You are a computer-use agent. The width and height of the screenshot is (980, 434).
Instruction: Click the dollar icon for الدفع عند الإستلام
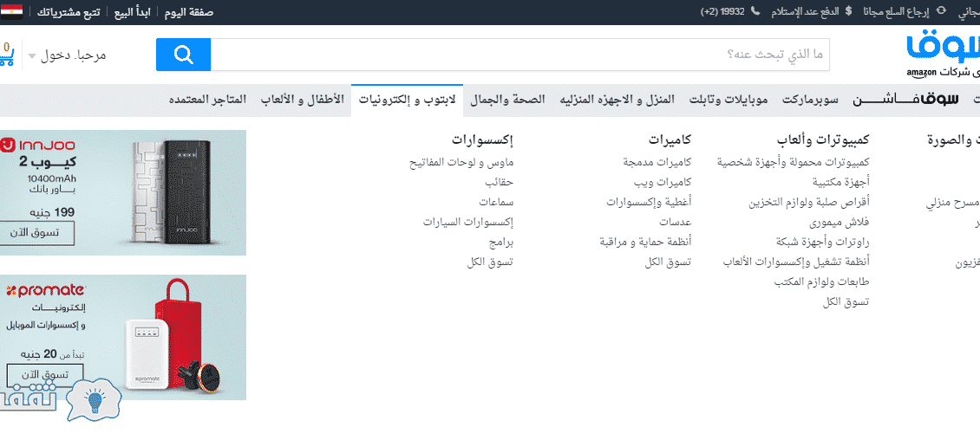click(847, 11)
